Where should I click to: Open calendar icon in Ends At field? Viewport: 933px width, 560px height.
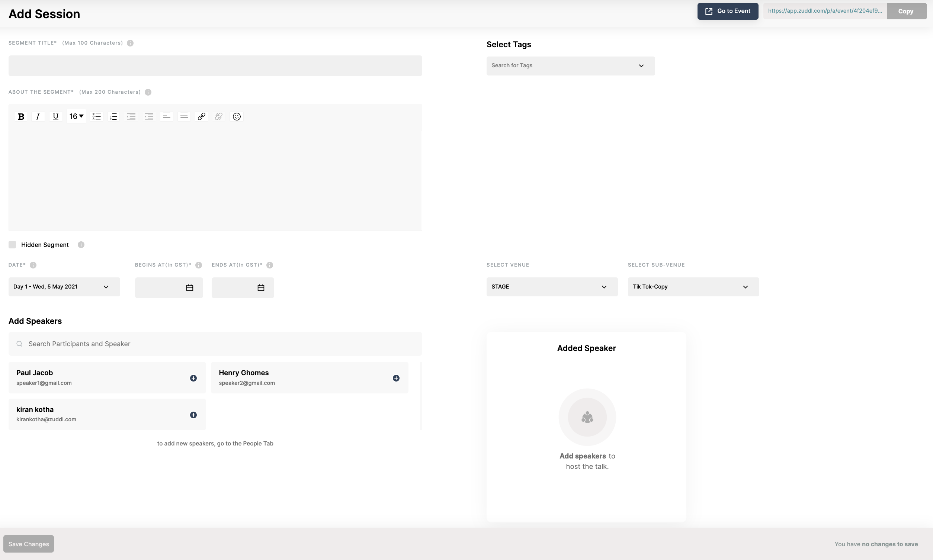(261, 288)
